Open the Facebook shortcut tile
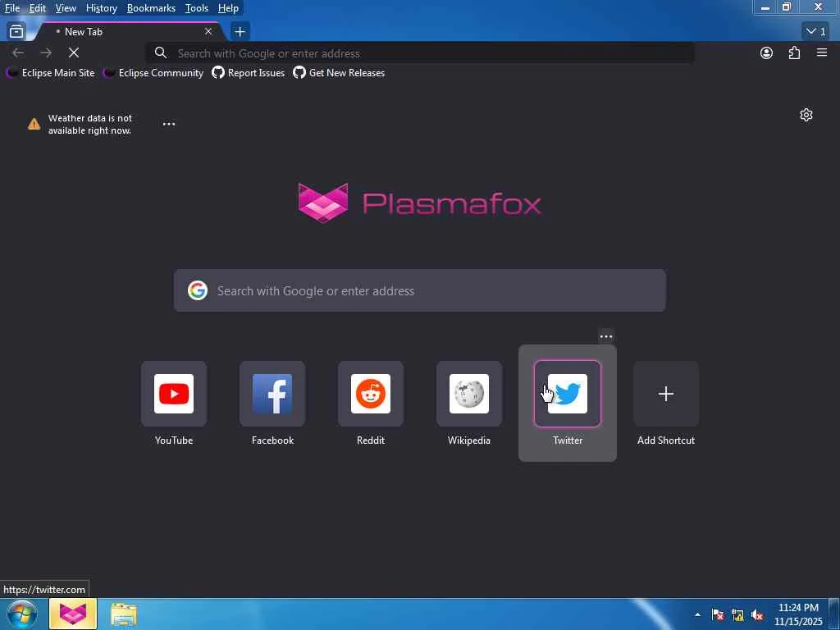 point(272,394)
